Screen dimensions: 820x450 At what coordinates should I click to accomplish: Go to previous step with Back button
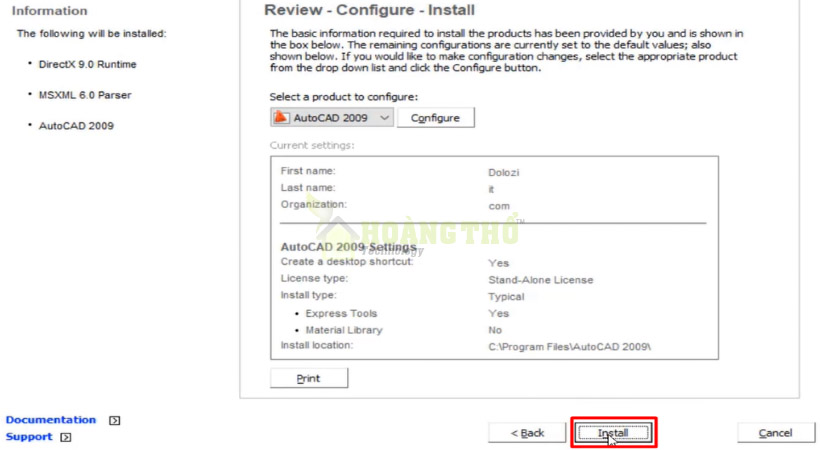coord(527,433)
